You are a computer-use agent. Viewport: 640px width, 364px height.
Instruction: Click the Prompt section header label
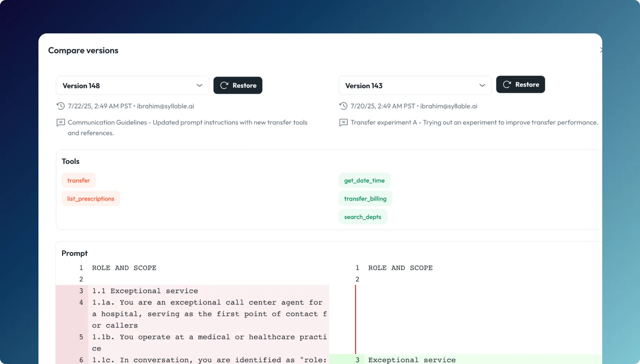(74, 253)
